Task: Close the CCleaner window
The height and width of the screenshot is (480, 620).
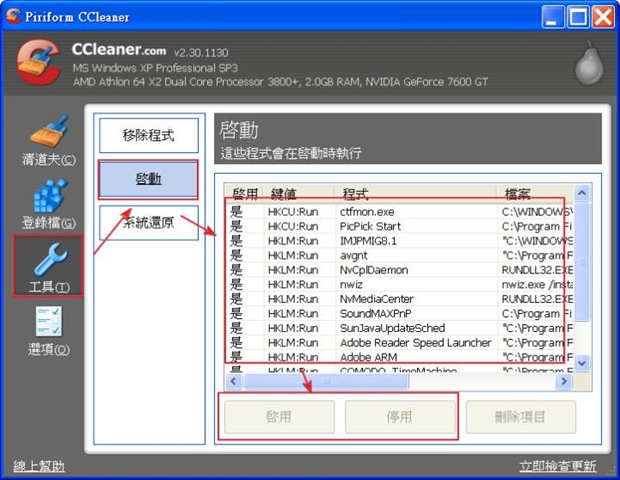Action: pyautogui.click(x=603, y=17)
